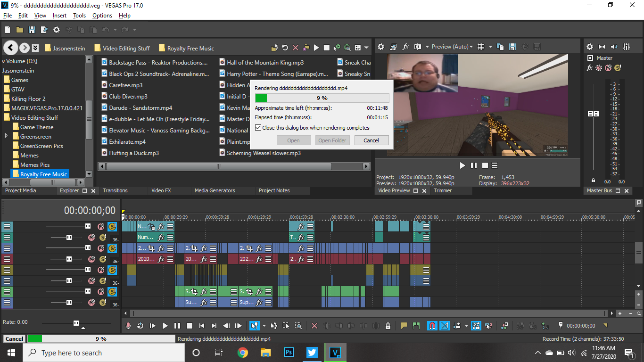
Task: Click the red X delete icon in Explorer
Action: click(x=296, y=48)
